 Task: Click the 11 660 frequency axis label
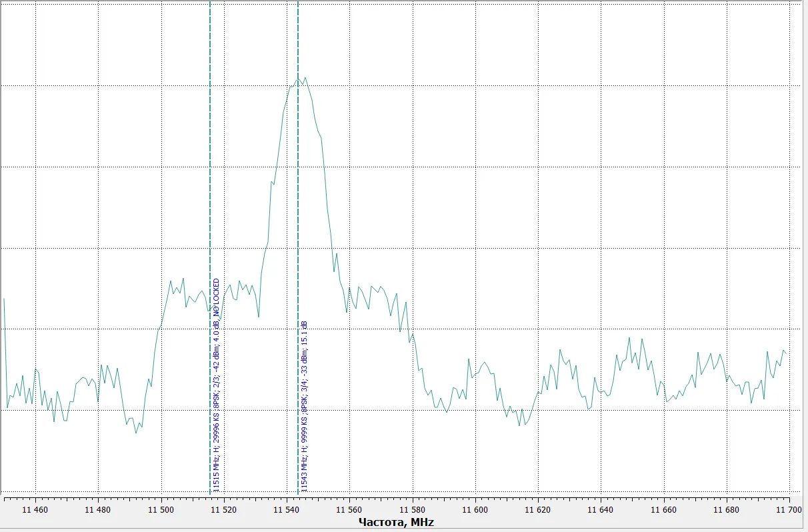(664, 509)
